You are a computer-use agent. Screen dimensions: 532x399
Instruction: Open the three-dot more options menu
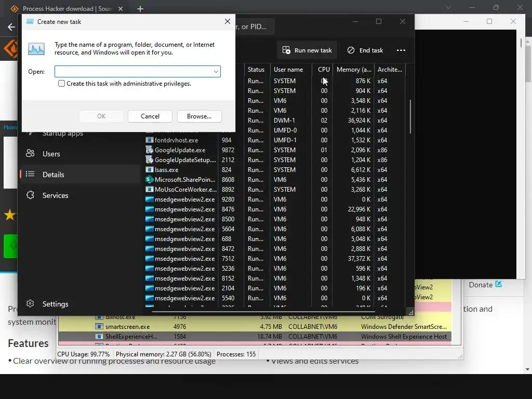[401, 50]
